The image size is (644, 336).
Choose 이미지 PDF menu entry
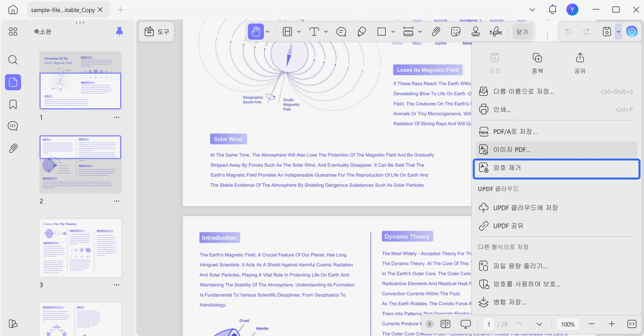556,150
